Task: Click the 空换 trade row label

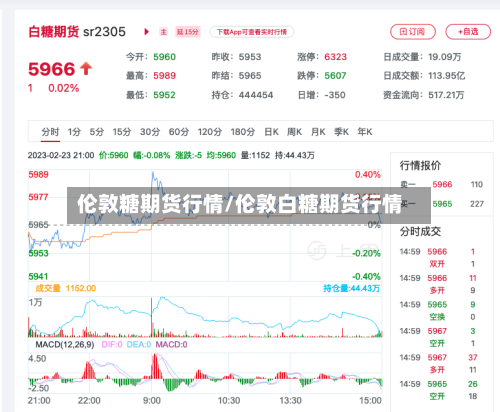Action: (437, 317)
